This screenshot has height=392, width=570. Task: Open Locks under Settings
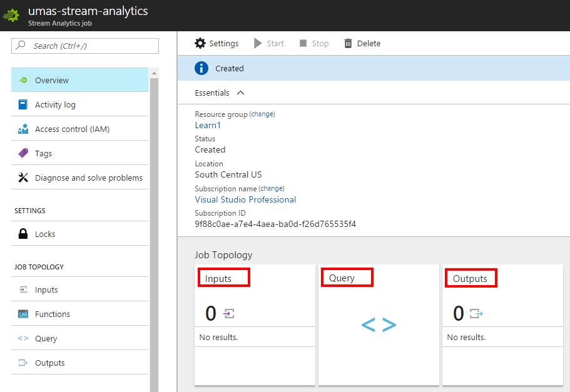(79, 234)
